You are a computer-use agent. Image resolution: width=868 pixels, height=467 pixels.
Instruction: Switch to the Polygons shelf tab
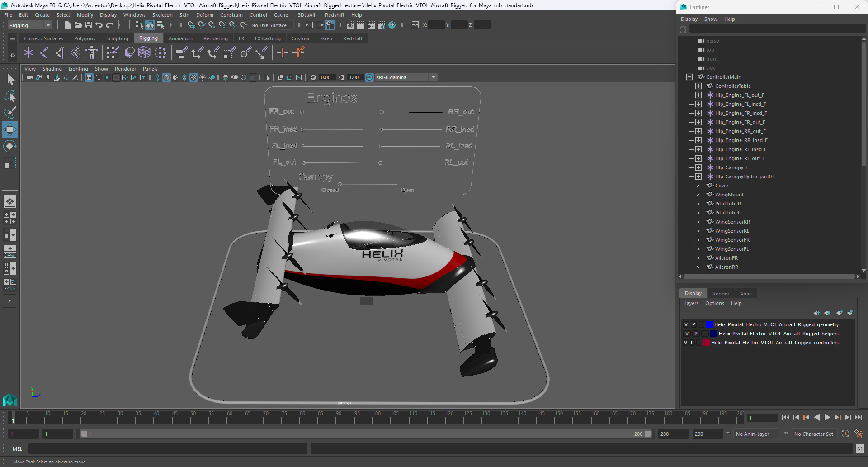pos(85,38)
